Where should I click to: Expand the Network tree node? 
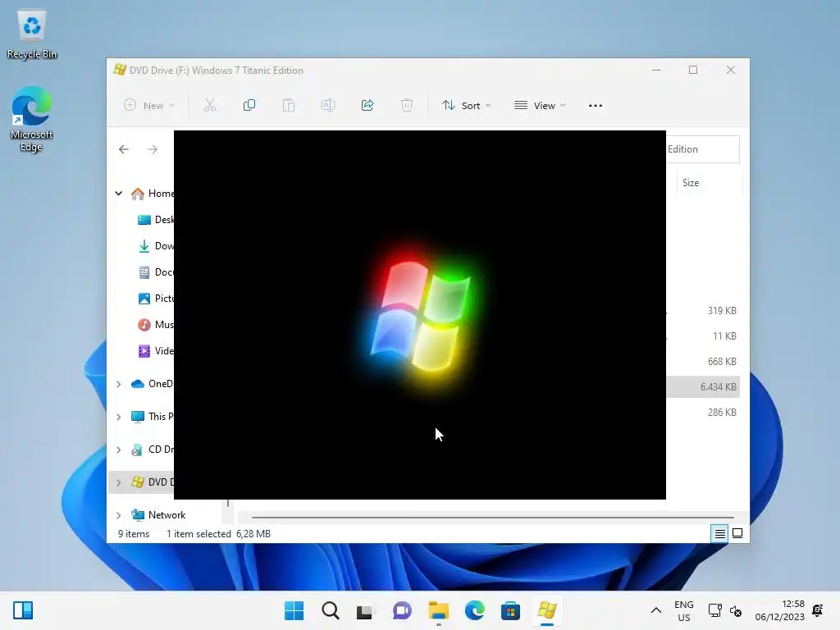click(119, 515)
